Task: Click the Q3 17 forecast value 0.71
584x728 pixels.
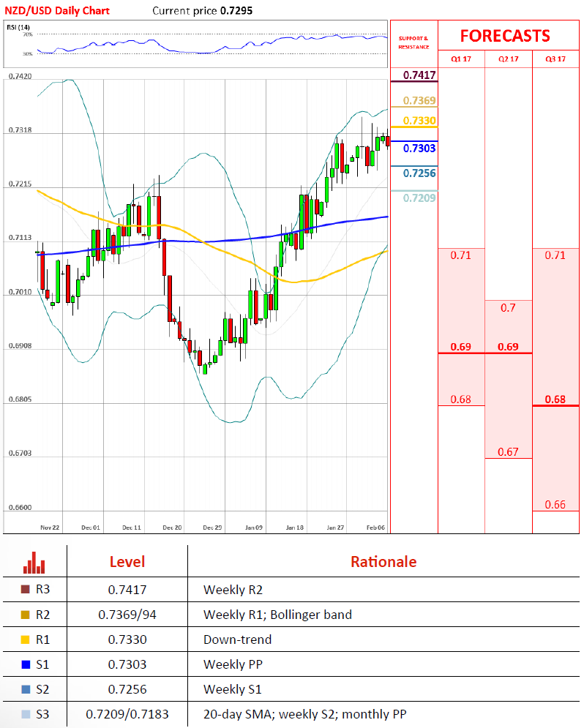Action: pyautogui.click(x=555, y=255)
